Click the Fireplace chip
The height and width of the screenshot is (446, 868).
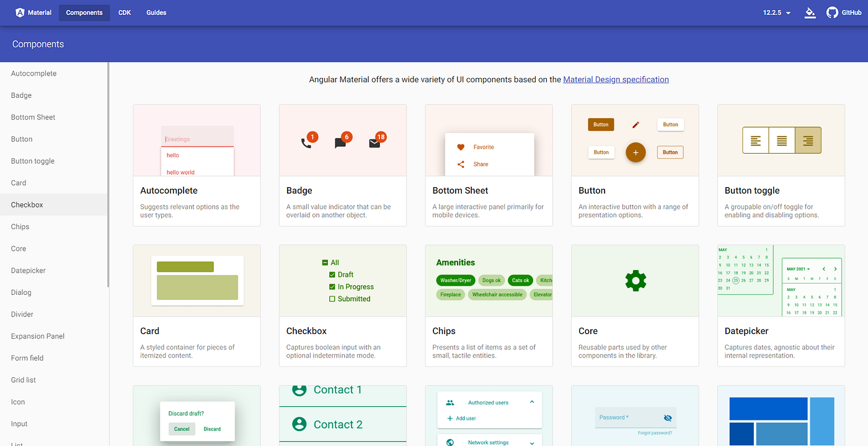coord(451,295)
